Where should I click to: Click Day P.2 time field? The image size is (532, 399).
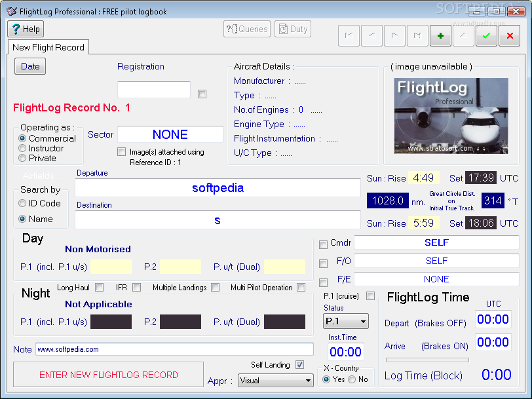pyautogui.click(x=181, y=267)
